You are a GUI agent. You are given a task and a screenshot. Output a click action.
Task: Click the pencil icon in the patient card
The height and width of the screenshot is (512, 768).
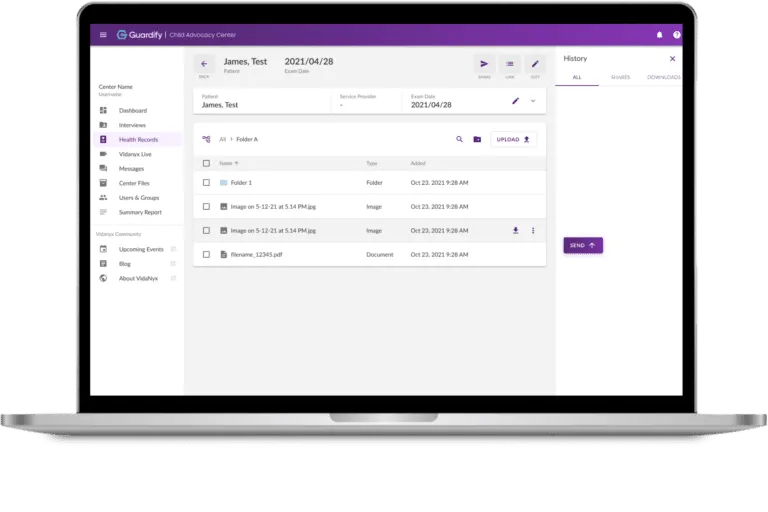(x=516, y=101)
